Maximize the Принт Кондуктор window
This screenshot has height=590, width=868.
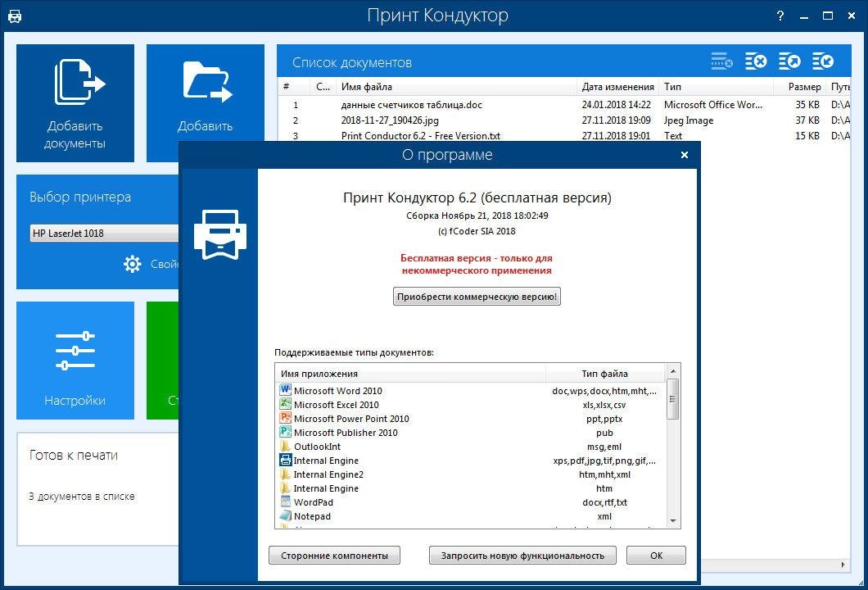point(828,16)
